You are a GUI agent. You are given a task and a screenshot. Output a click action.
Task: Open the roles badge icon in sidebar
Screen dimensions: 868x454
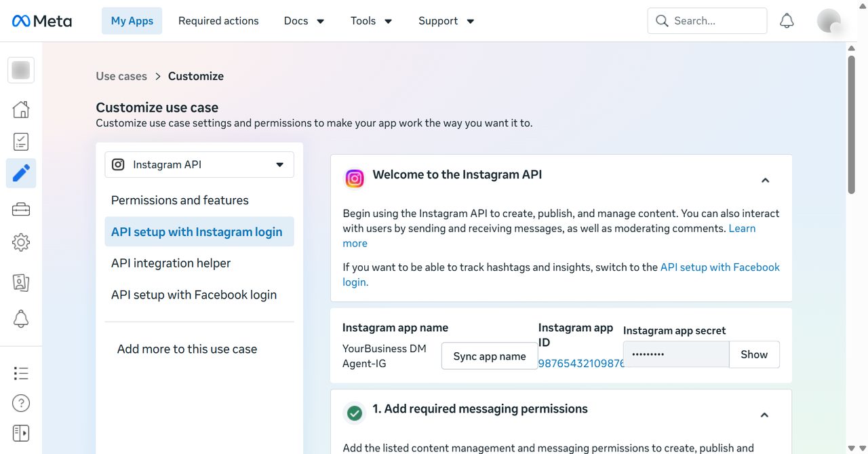tap(21, 282)
